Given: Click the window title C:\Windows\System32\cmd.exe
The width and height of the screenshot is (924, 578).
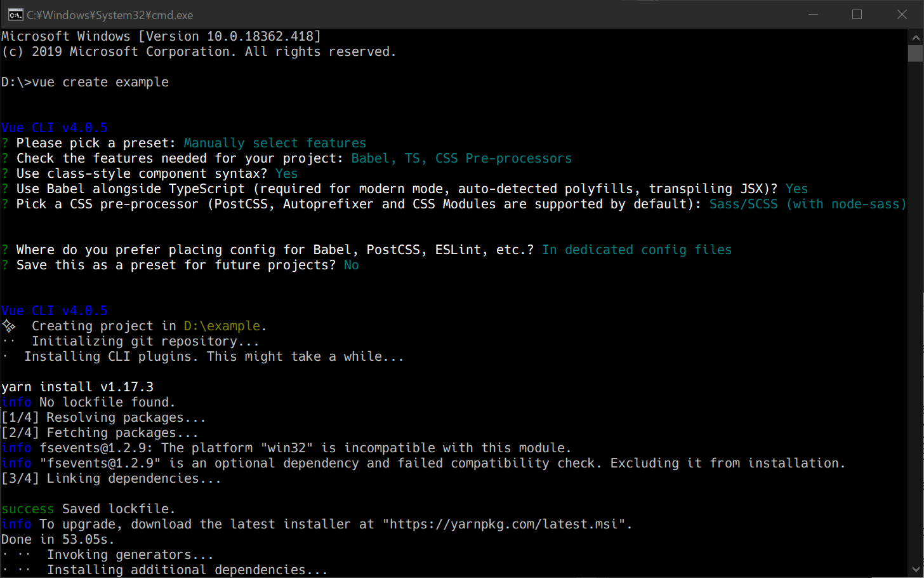Looking at the screenshot, I should click(x=110, y=15).
